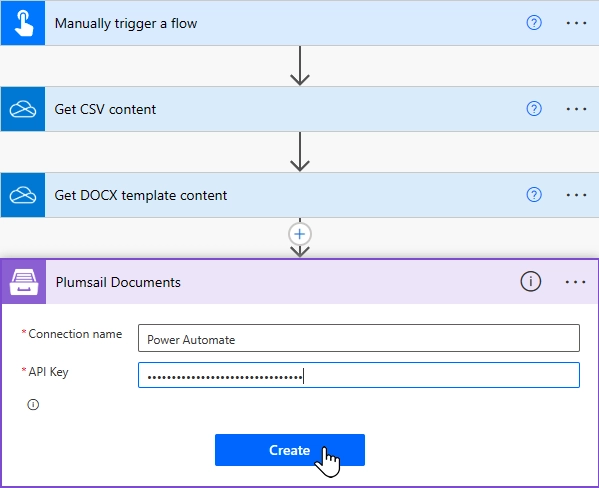Click the Connection name input field

359,338
